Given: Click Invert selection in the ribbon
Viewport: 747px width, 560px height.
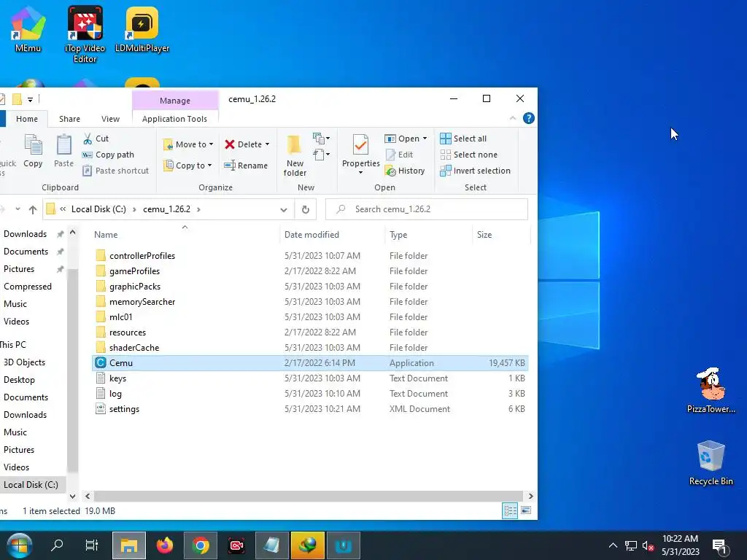Looking at the screenshot, I should click(475, 171).
